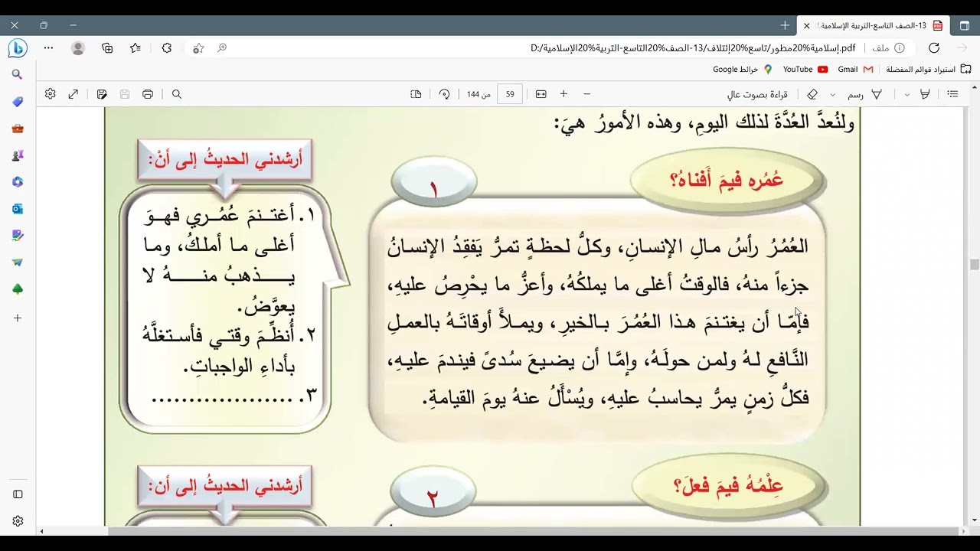Click the heading عُمُره فيمَ أفناهُ؟
The height and width of the screenshot is (551, 980).
(727, 181)
